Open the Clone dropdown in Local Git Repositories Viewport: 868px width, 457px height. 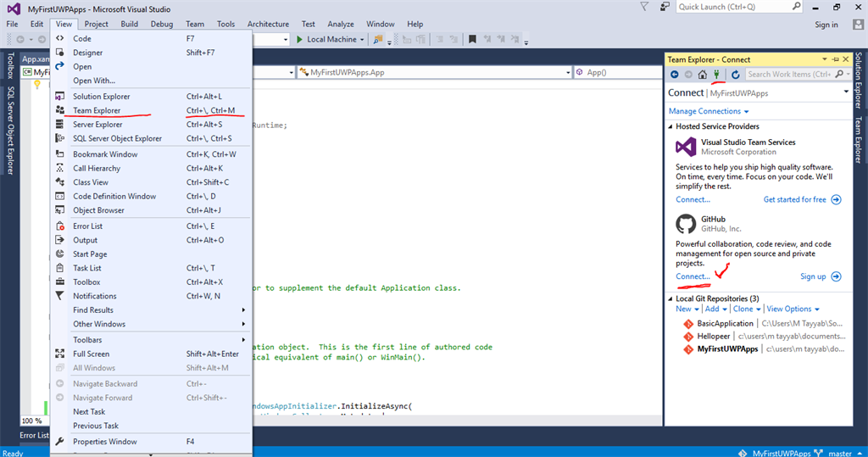746,309
